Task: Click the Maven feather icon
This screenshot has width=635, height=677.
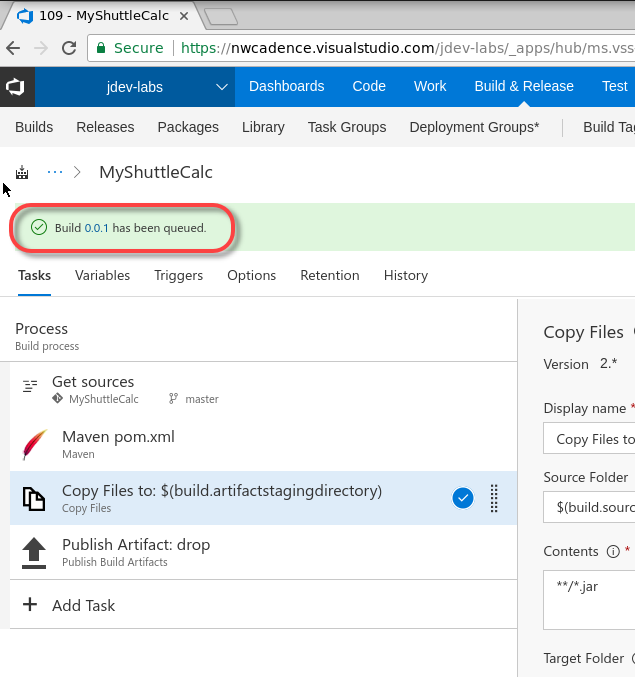Action: coord(34,444)
